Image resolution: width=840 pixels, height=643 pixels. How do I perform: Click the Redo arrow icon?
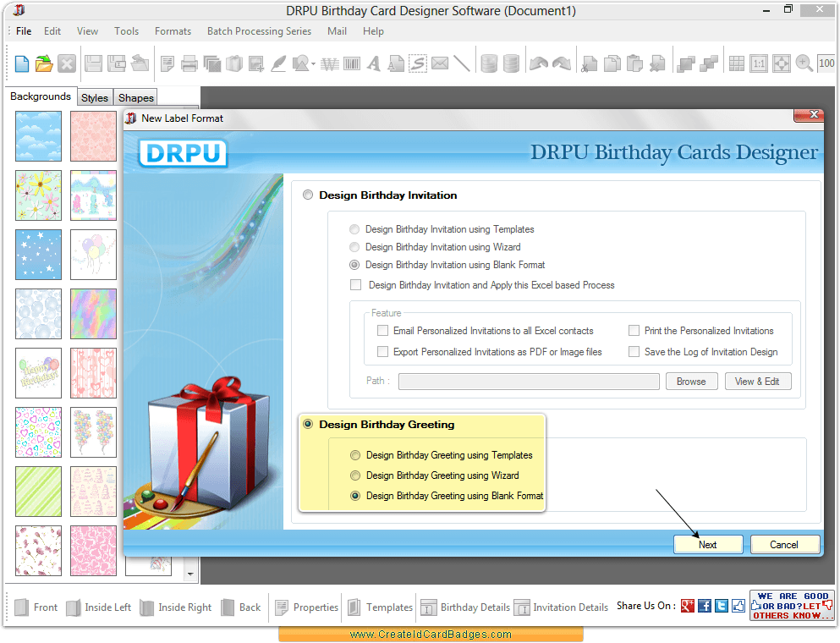coord(562,63)
